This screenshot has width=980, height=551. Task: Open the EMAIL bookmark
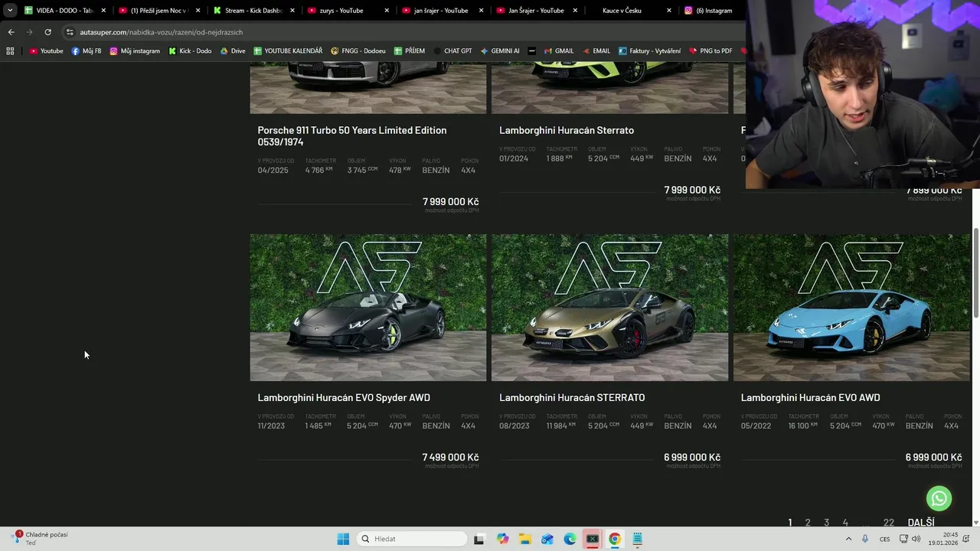596,51
